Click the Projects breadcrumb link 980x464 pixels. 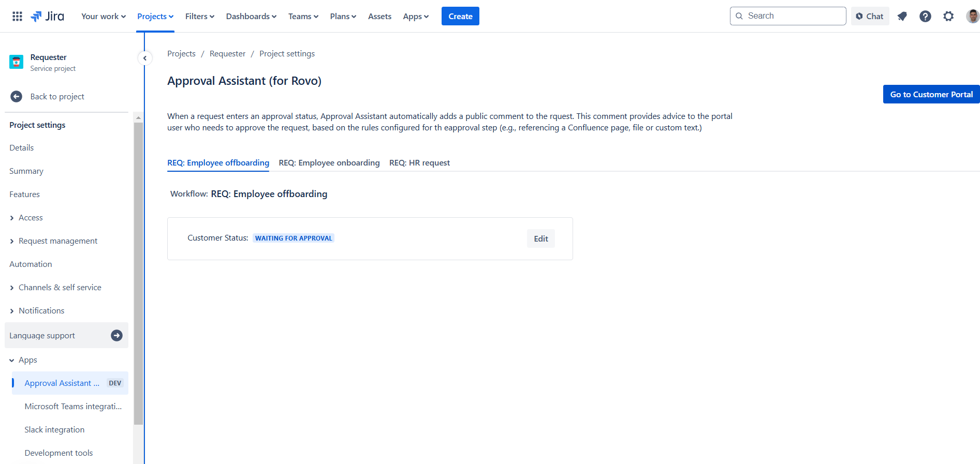(x=181, y=53)
